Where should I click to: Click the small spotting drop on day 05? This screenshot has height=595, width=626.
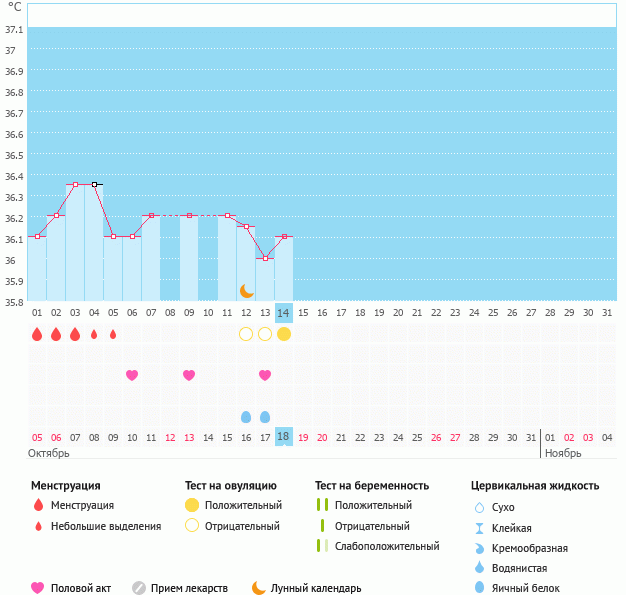(x=113, y=334)
